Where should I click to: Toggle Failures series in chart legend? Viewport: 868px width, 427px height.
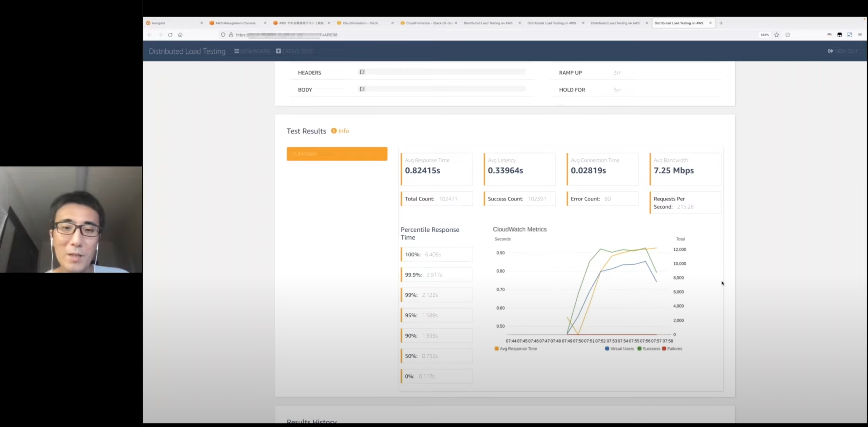[x=672, y=349]
